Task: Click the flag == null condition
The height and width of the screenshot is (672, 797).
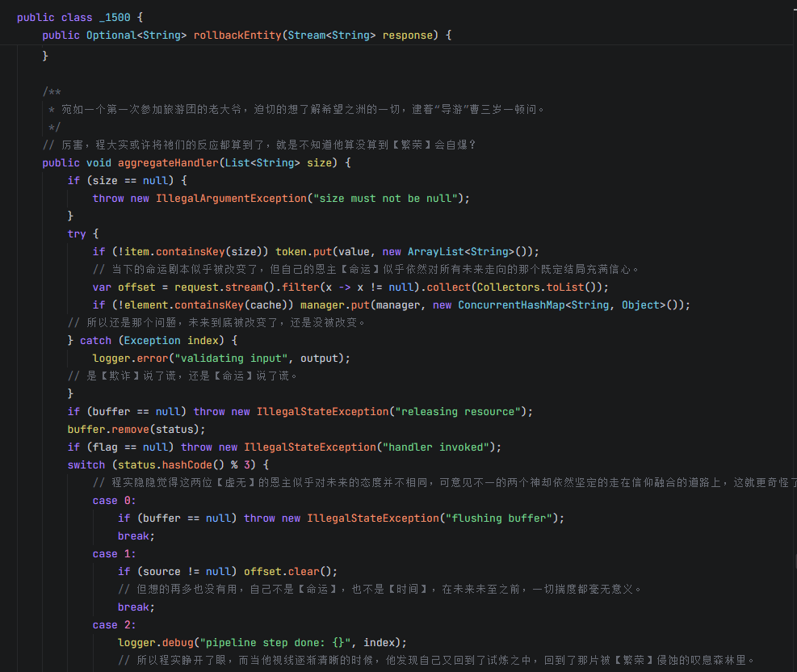Action: click(x=130, y=447)
